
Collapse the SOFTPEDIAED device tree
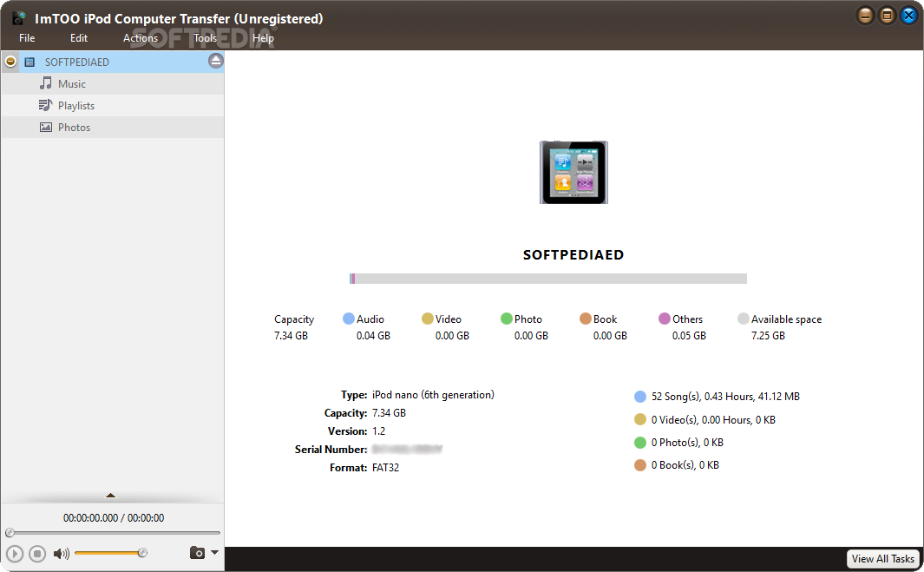pyautogui.click(x=10, y=62)
